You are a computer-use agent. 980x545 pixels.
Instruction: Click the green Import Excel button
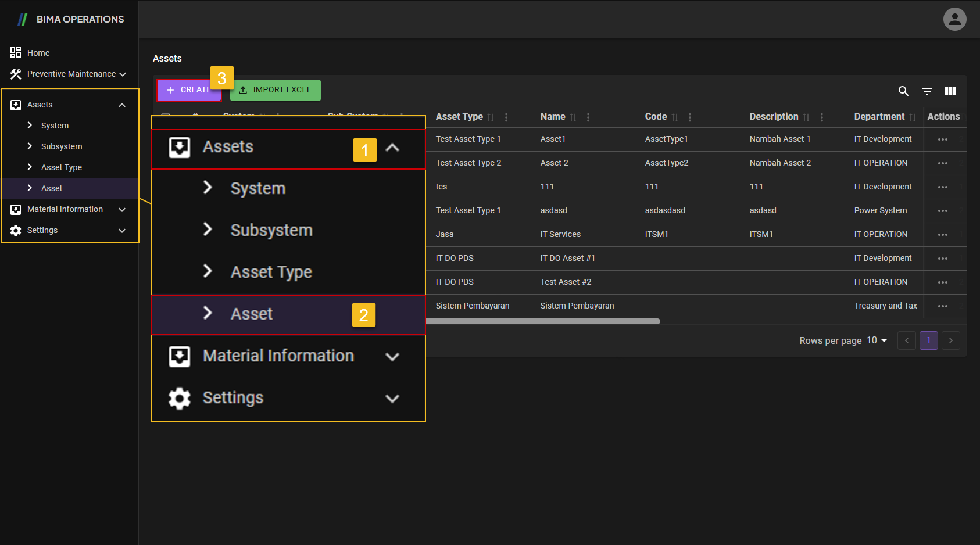pos(276,90)
